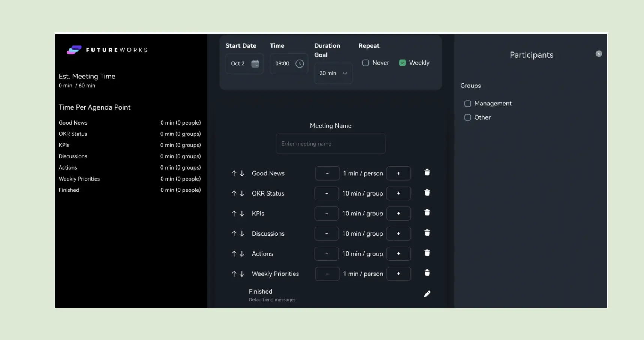Increase Discussions minutes per group

coord(398,233)
